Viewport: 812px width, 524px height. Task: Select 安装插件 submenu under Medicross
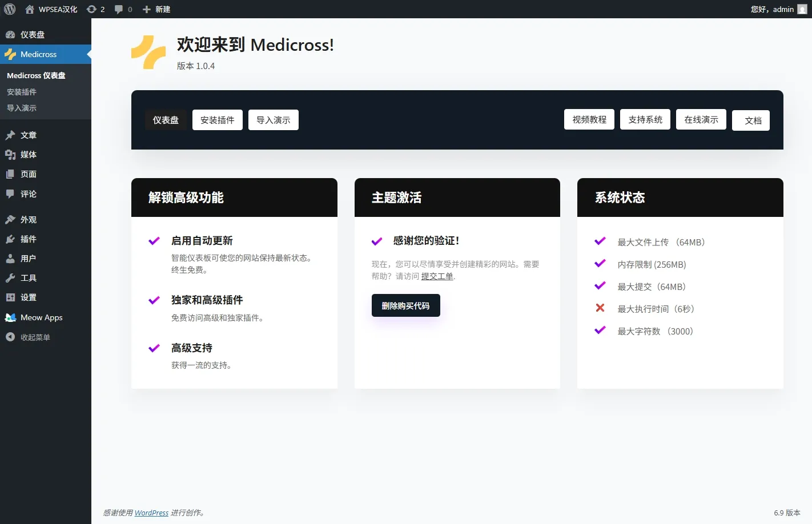coord(22,92)
